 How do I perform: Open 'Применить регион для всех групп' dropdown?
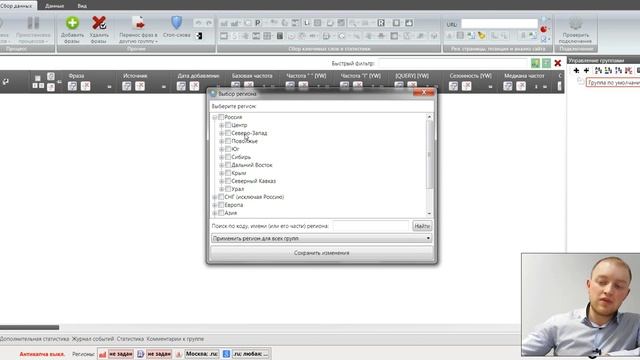click(321, 238)
